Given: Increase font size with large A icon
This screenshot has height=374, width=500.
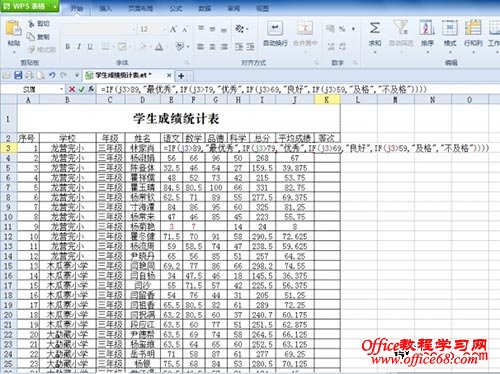Looking at the screenshot, I should tap(173, 29).
